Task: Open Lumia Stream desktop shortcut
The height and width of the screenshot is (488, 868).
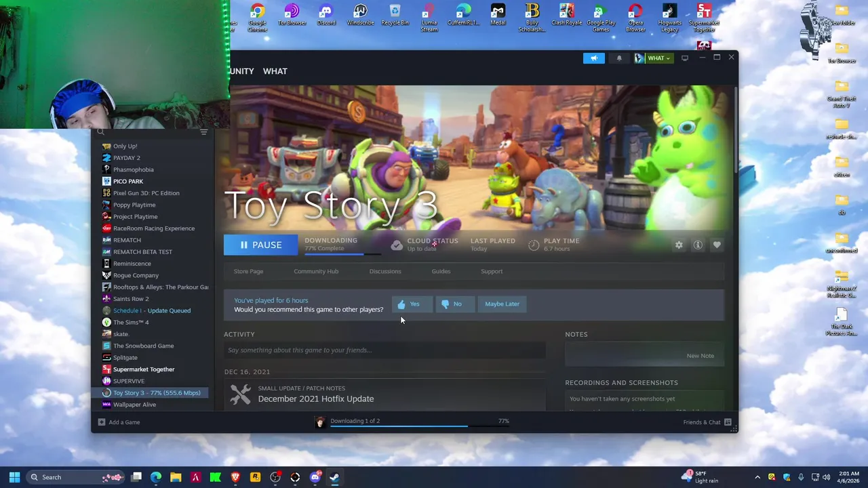Action: tap(429, 18)
